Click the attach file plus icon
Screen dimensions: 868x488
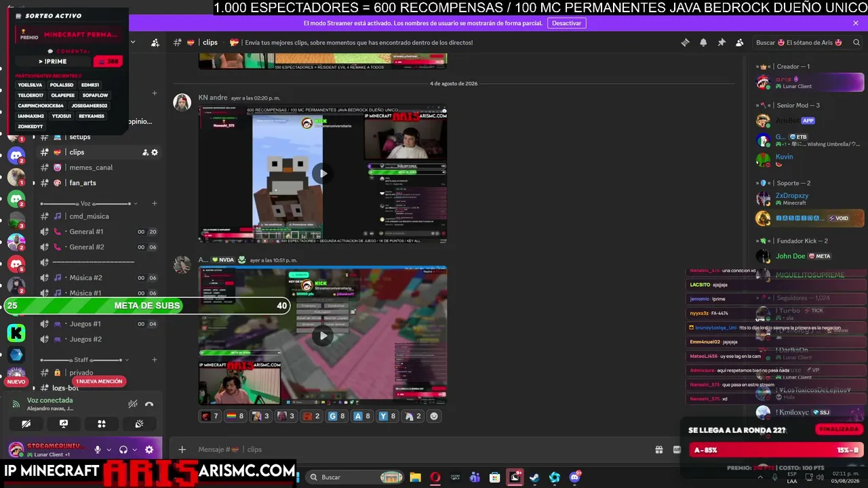click(x=182, y=449)
